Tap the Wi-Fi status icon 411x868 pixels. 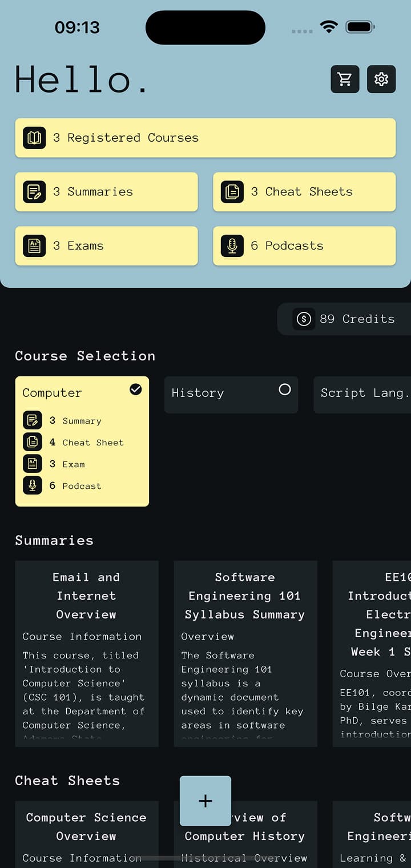click(329, 27)
